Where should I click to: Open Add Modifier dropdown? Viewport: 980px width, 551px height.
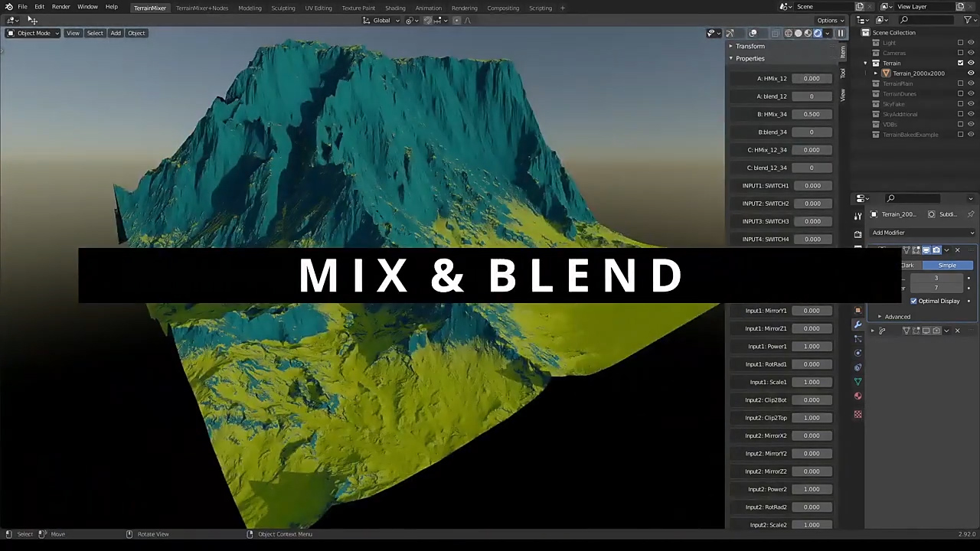pos(923,233)
